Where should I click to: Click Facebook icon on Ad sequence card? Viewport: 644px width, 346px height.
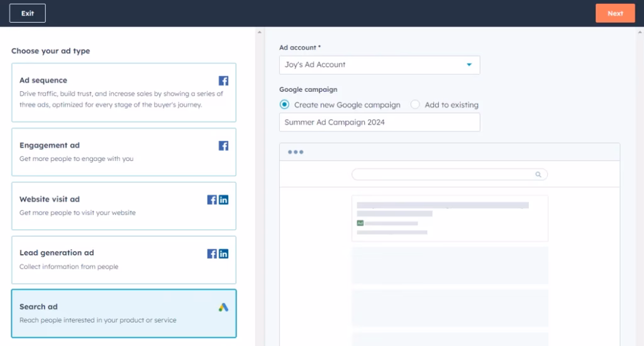pos(223,81)
